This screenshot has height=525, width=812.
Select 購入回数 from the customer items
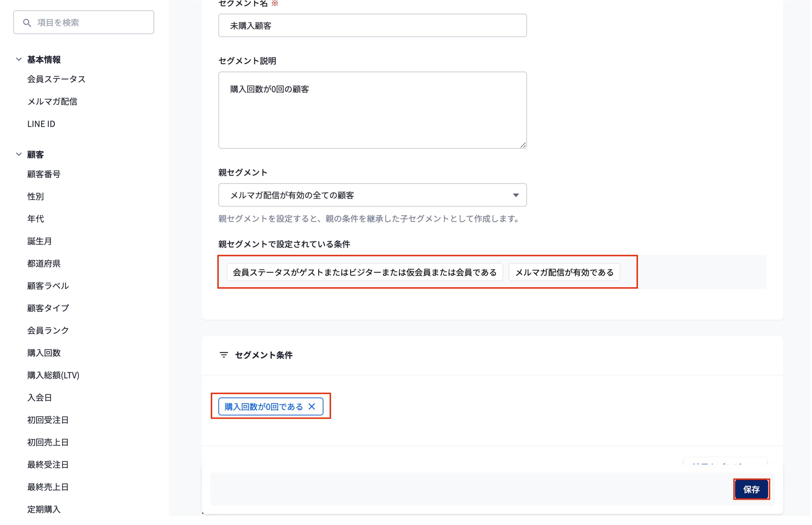(x=44, y=353)
